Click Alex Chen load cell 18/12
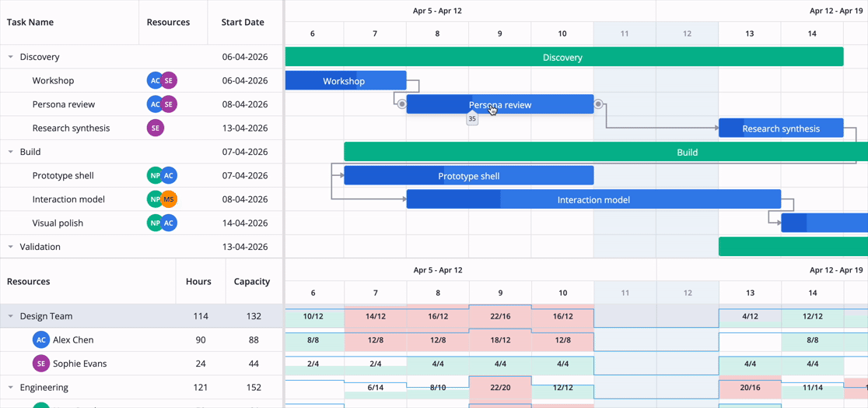 500,340
